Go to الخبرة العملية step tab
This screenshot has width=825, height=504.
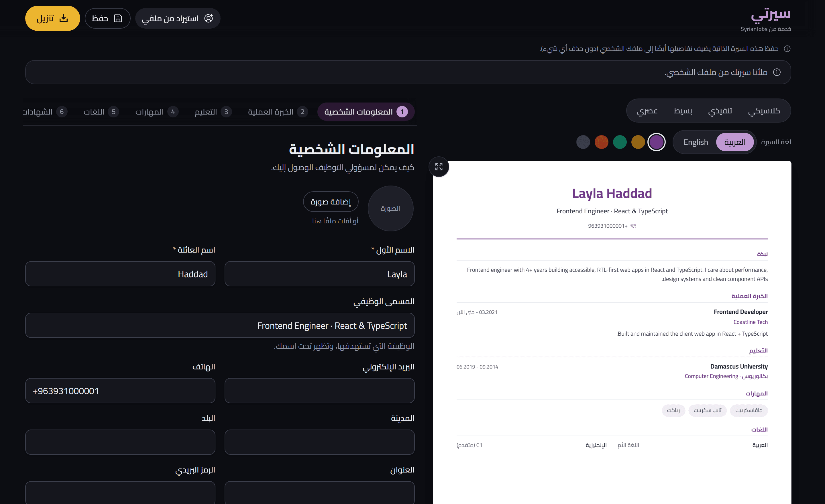click(x=278, y=112)
